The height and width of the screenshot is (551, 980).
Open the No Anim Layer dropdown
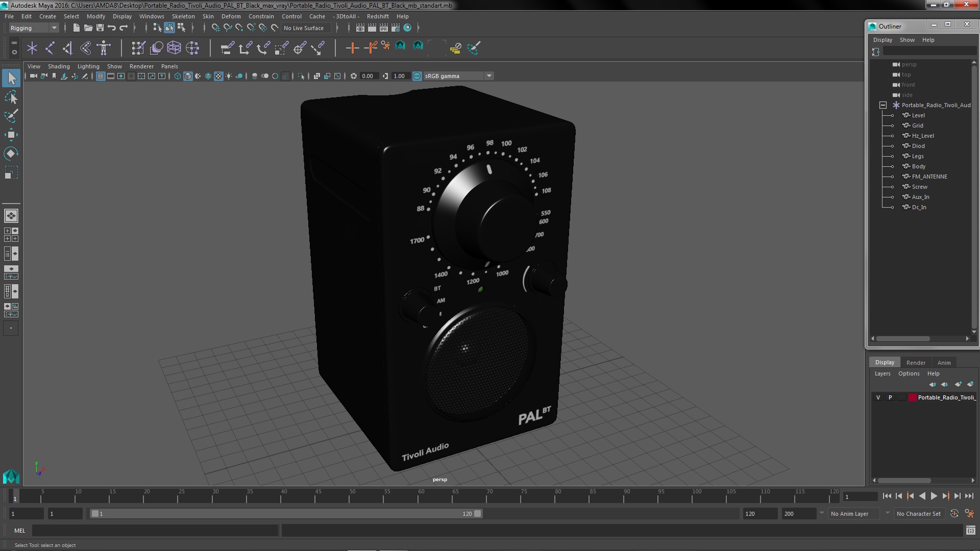[855, 514]
